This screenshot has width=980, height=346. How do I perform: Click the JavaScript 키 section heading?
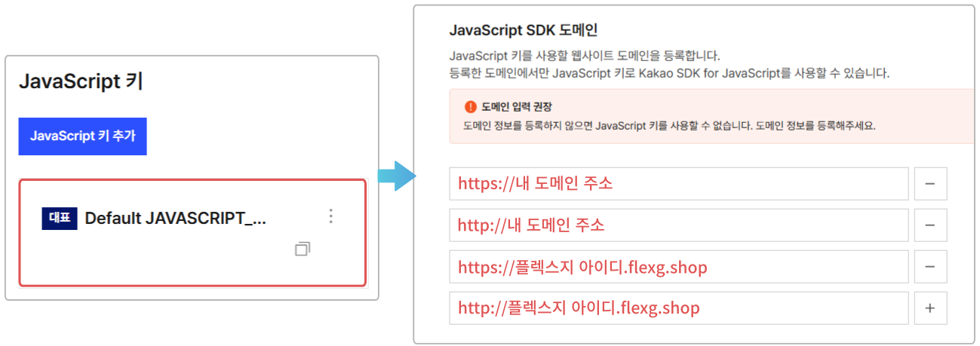pyautogui.click(x=81, y=81)
